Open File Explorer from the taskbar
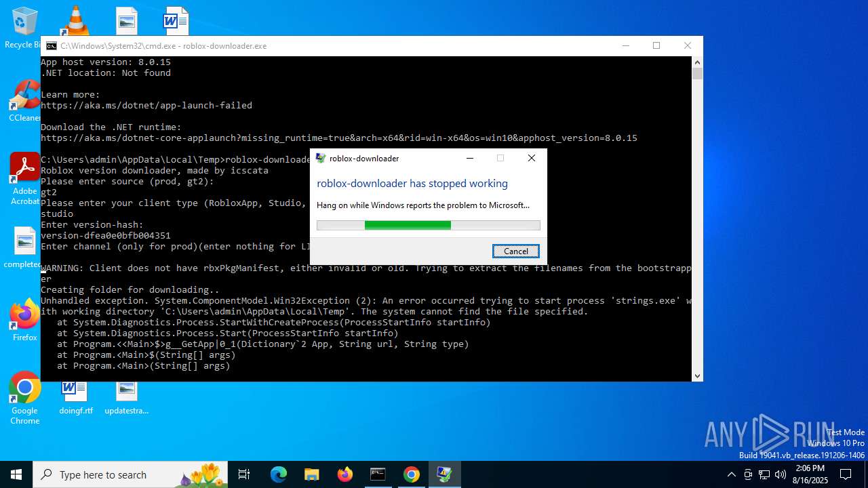This screenshot has height=488, width=868. (312, 474)
